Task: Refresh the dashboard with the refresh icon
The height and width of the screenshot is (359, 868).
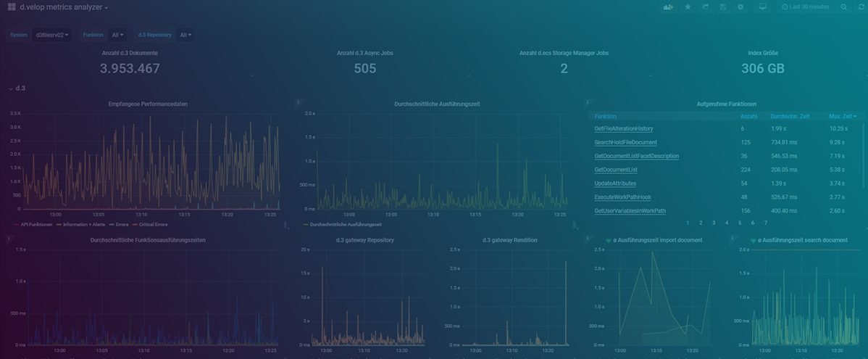Action: tap(861, 7)
